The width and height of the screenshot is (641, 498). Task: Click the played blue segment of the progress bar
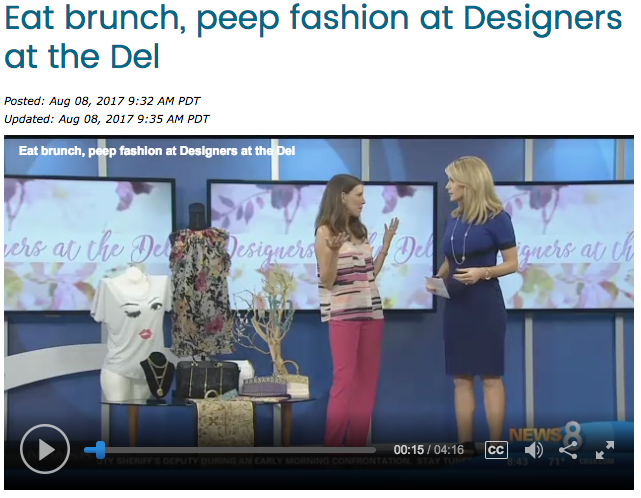[x=89, y=450]
